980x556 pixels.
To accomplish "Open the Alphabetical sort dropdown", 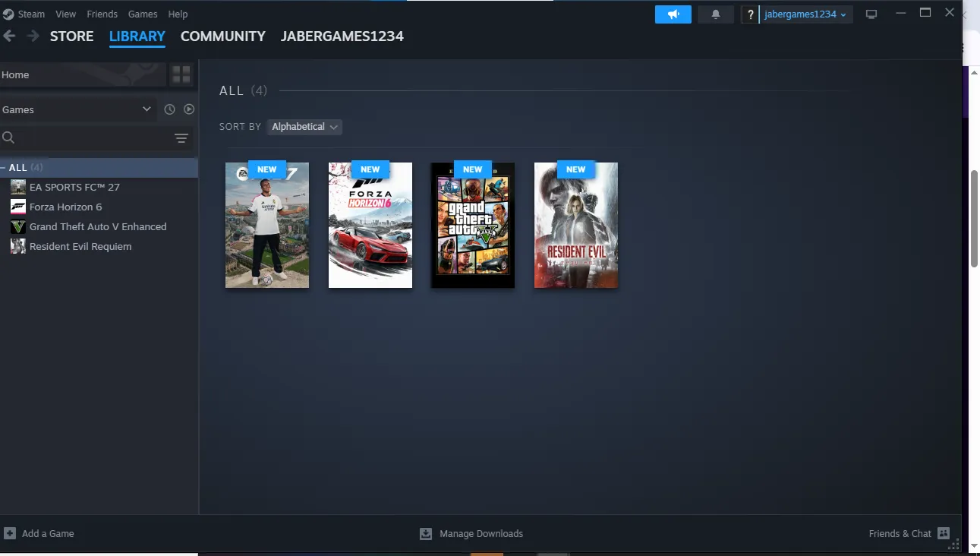I will click(304, 127).
